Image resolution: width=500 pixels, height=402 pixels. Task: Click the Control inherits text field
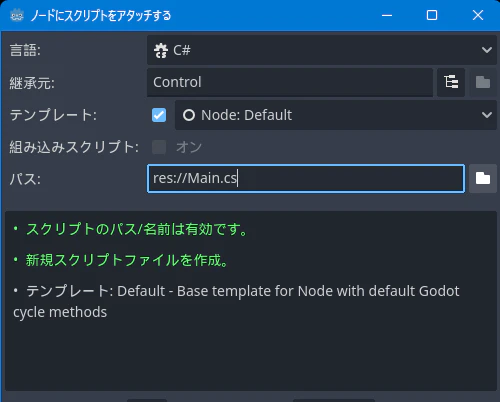(290, 82)
